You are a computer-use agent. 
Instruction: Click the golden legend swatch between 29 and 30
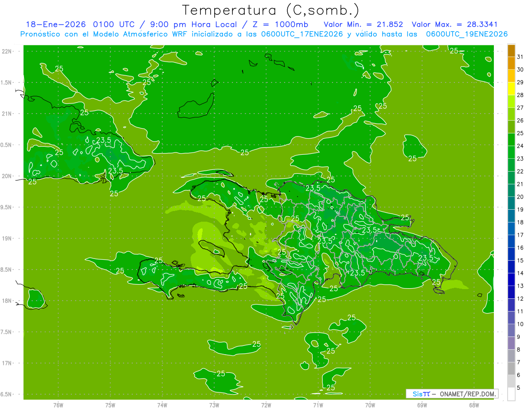(511, 76)
